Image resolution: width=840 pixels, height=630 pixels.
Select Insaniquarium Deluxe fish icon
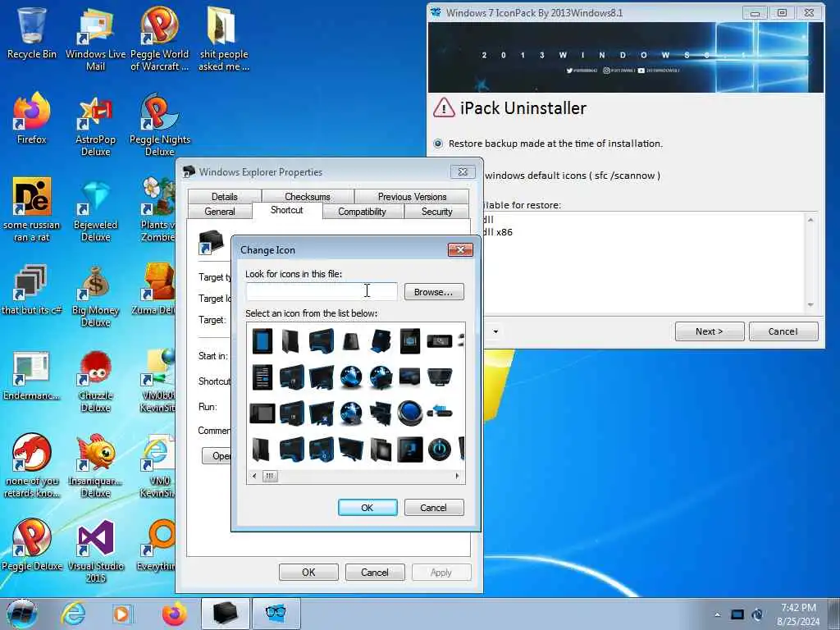95,466
